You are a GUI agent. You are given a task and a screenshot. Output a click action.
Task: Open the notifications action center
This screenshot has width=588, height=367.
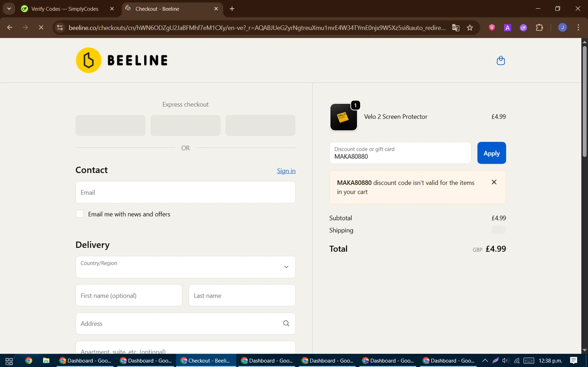click(573, 361)
